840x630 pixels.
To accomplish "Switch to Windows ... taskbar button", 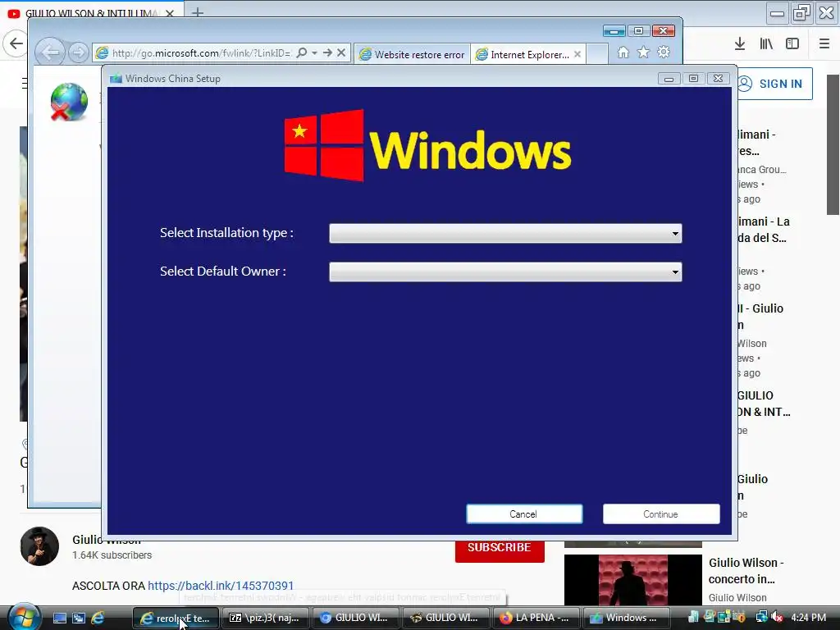I will (626, 618).
